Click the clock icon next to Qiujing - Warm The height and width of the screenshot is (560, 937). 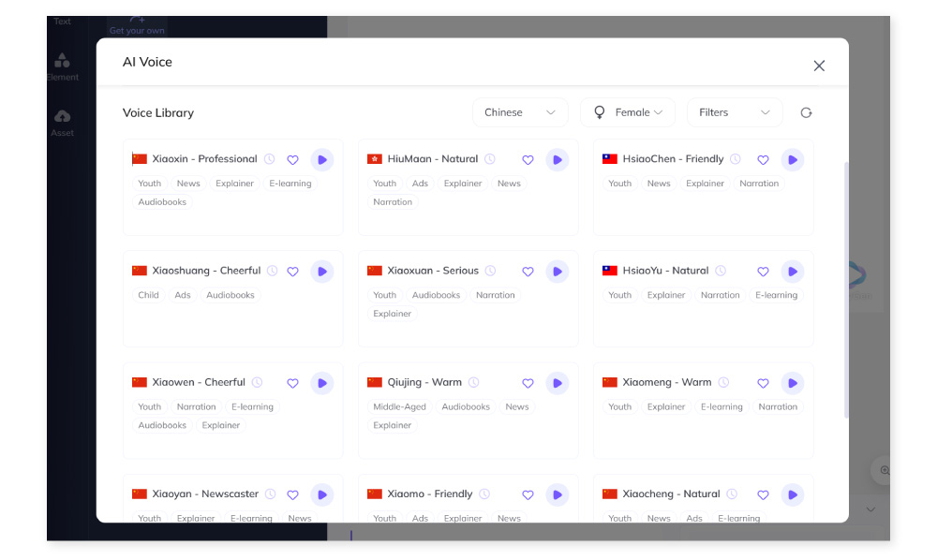(473, 382)
